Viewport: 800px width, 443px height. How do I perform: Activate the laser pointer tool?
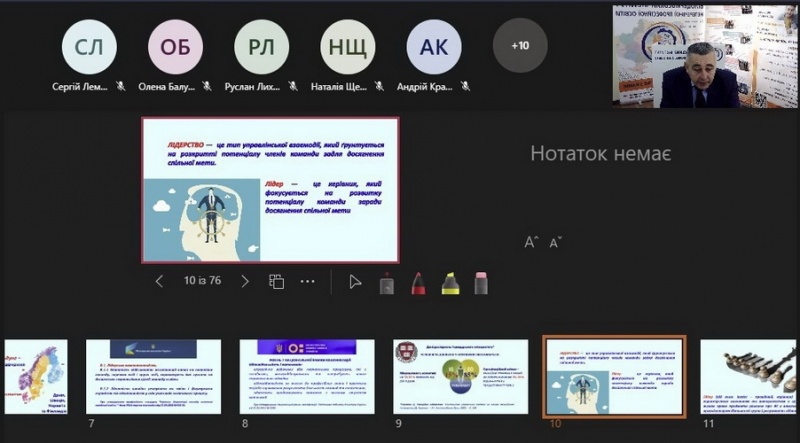387,283
